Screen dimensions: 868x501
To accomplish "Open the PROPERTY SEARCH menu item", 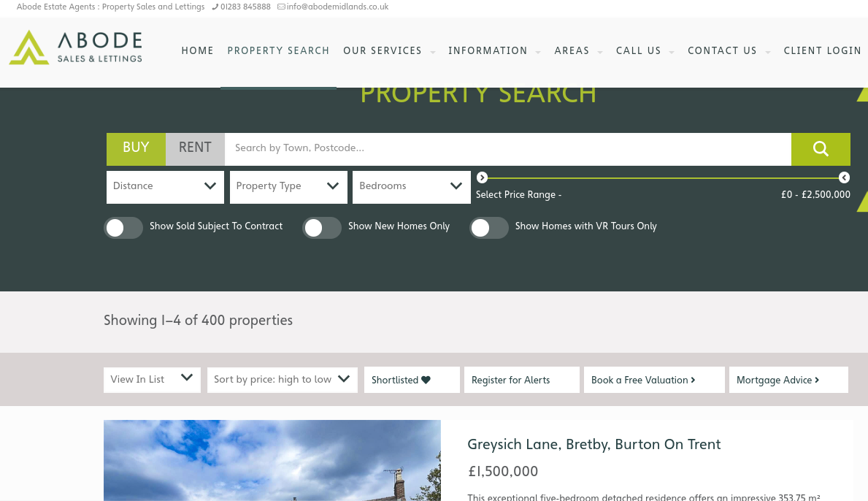I will (x=278, y=51).
